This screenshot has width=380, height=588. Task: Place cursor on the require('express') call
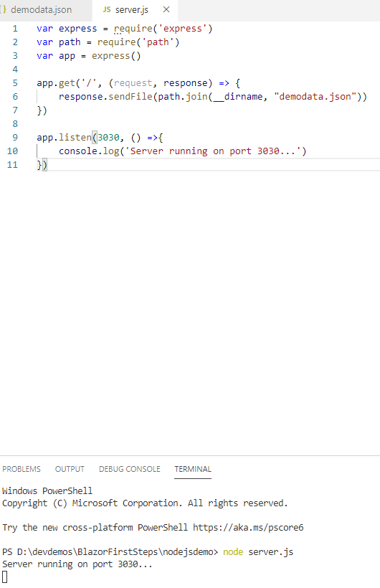163,29
